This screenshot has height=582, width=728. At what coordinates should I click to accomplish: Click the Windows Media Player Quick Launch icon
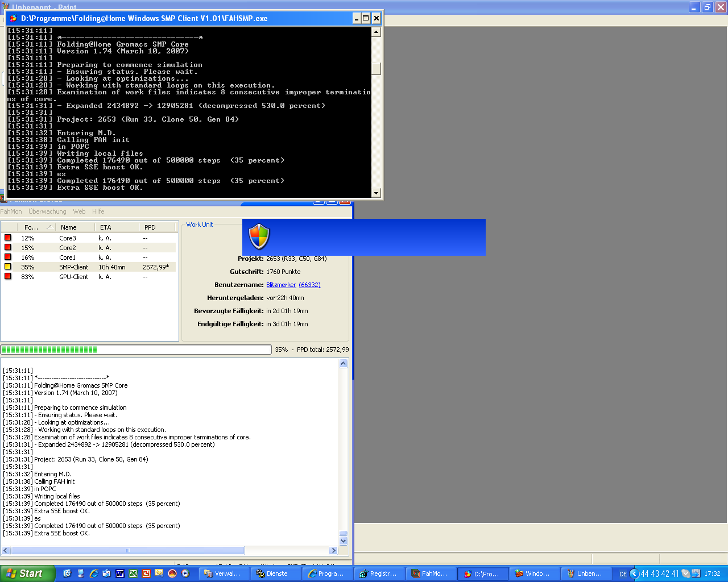coord(185,573)
